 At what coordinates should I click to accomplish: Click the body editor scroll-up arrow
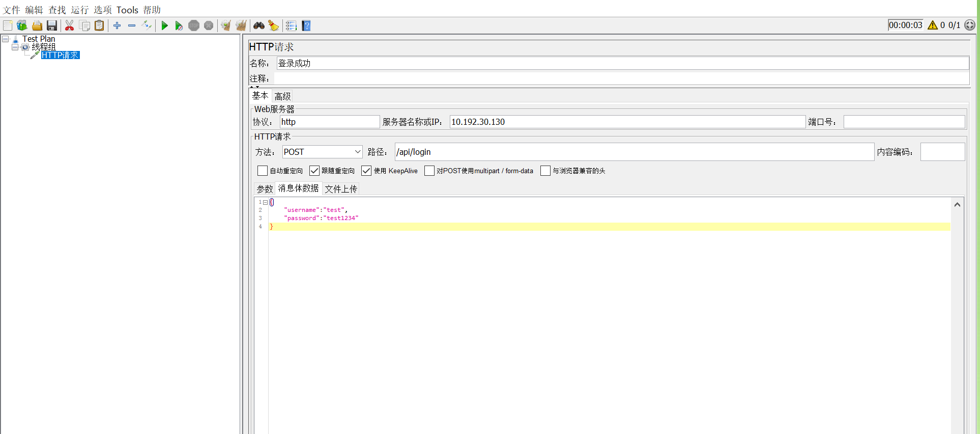pos(957,205)
